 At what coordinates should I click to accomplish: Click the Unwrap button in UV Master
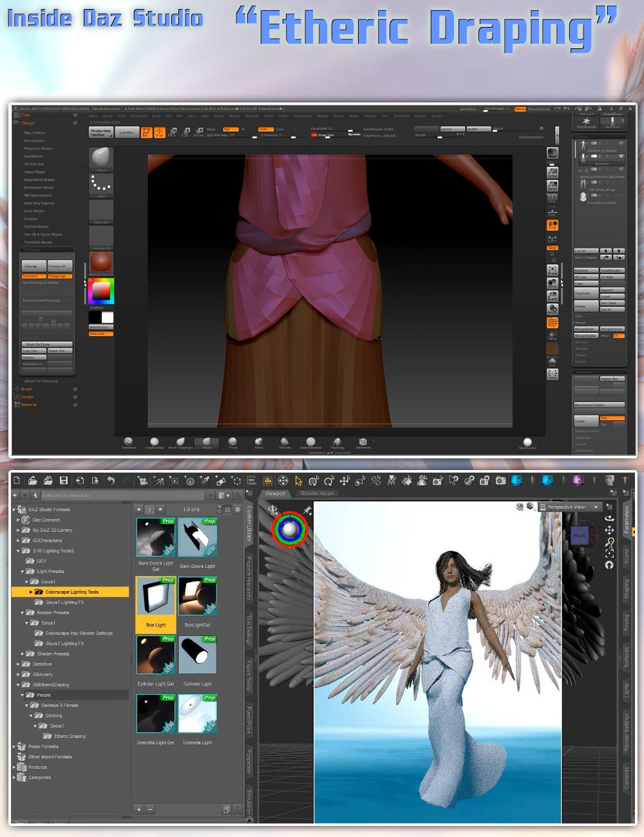point(34,266)
